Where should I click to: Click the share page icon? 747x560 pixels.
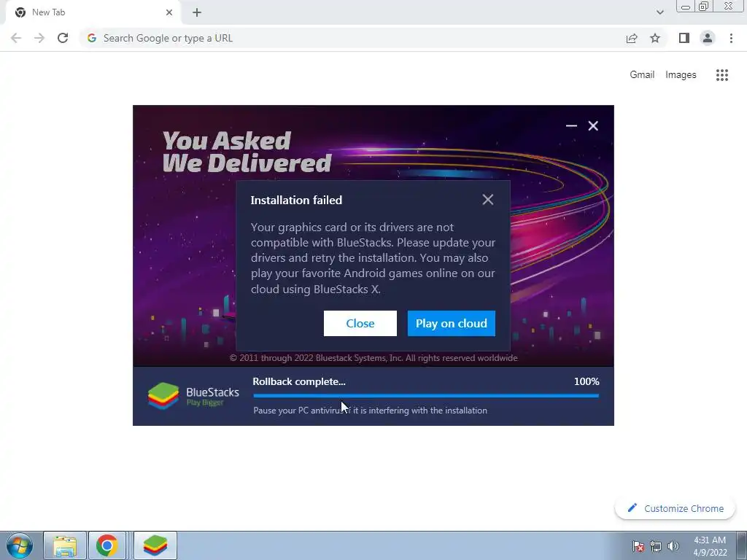click(632, 38)
